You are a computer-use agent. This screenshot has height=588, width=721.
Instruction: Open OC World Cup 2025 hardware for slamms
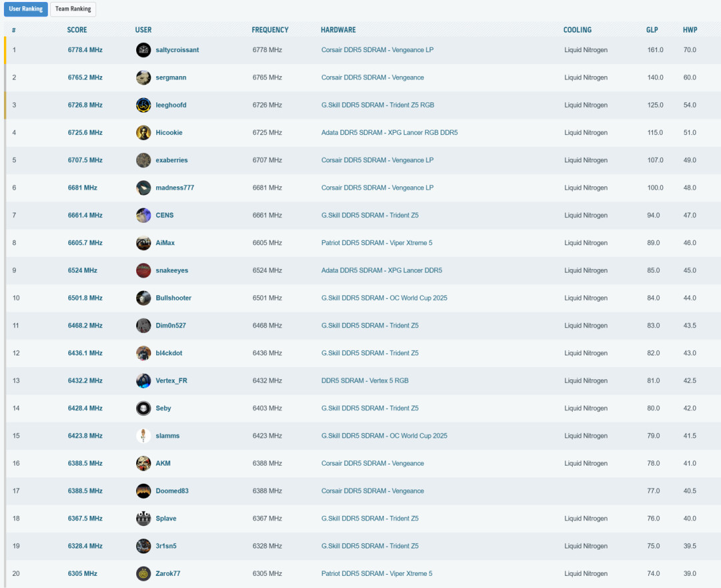pyautogui.click(x=384, y=436)
